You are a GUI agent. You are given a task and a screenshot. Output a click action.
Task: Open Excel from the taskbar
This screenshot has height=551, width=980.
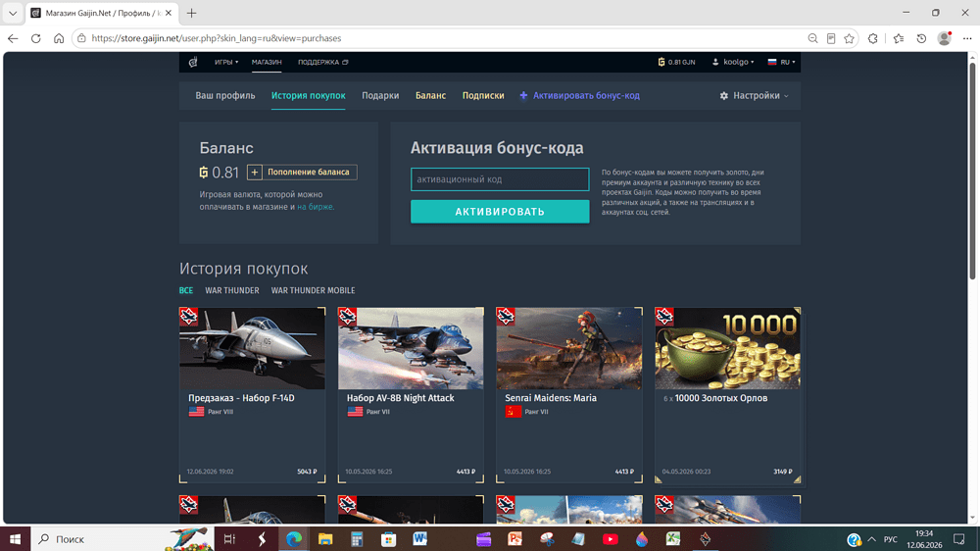tap(673, 538)
